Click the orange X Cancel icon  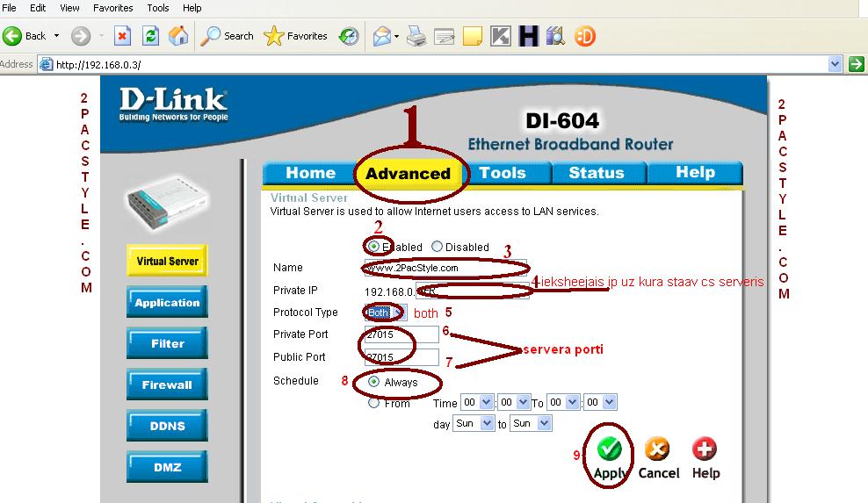pyautogui.click(x=657, y=449)
